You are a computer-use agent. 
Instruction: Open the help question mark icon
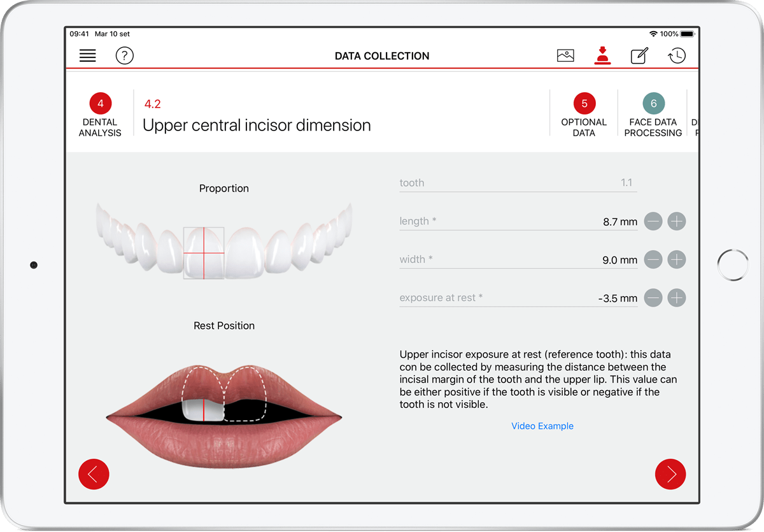tap(124, 55)
